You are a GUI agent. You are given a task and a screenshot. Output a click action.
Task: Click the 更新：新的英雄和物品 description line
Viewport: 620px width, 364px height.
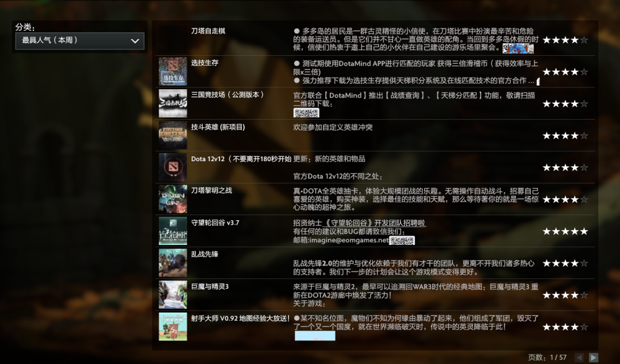coord(329,159)
